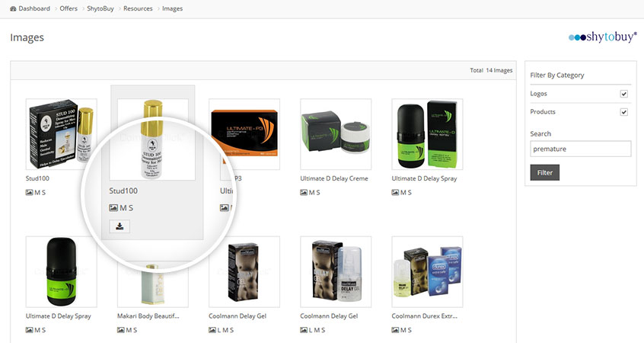
Task: Click image icon under bottle-only Ultimate D Delay Spray
Action: coord(29,330)
